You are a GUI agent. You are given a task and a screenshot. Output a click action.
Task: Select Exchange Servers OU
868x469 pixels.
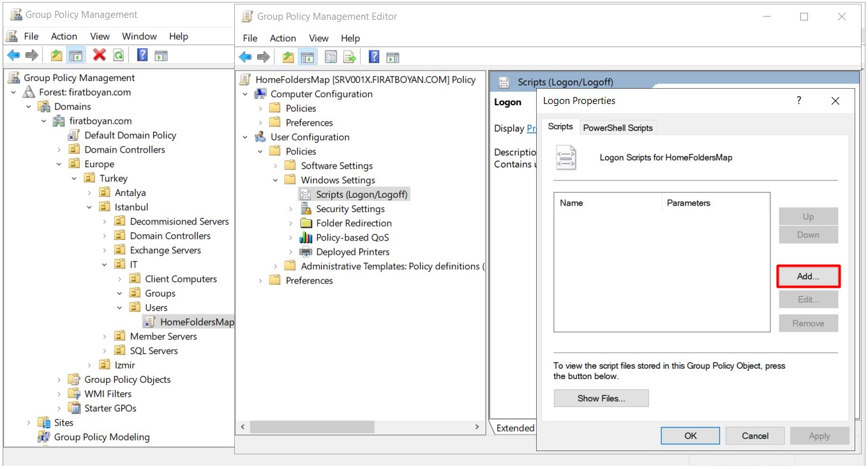tap(165, 250)
